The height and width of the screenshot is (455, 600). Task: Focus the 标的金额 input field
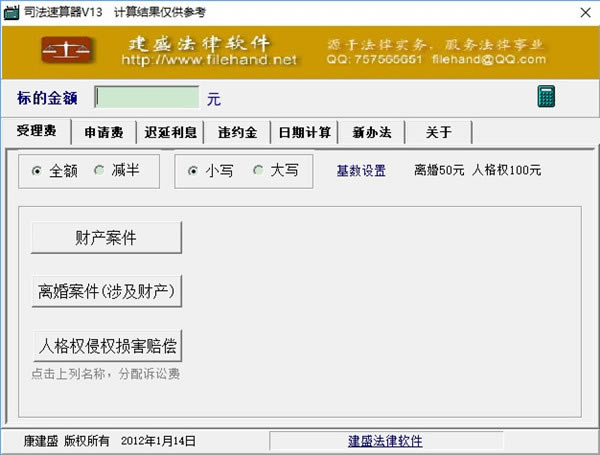(147, 97)
